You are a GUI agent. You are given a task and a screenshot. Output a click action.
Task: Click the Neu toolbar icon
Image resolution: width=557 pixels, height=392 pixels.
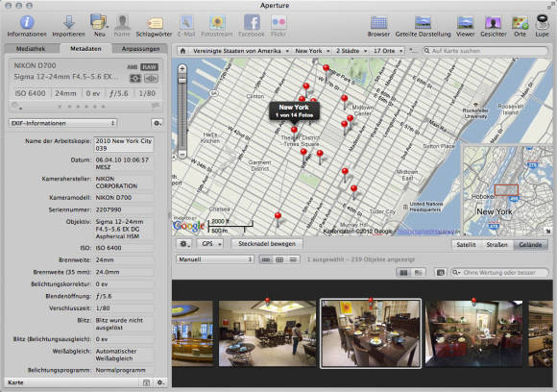pos(99,22)
